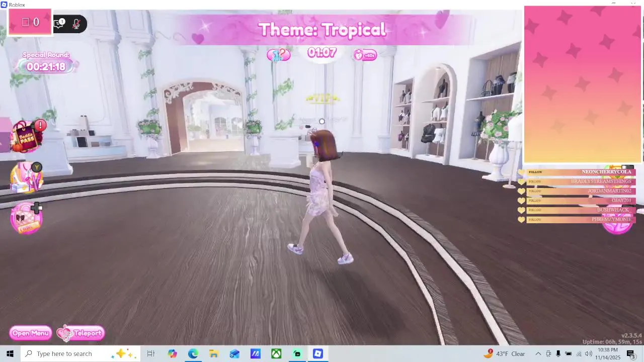Open the notifications center icon

click(x=631, y=354)
